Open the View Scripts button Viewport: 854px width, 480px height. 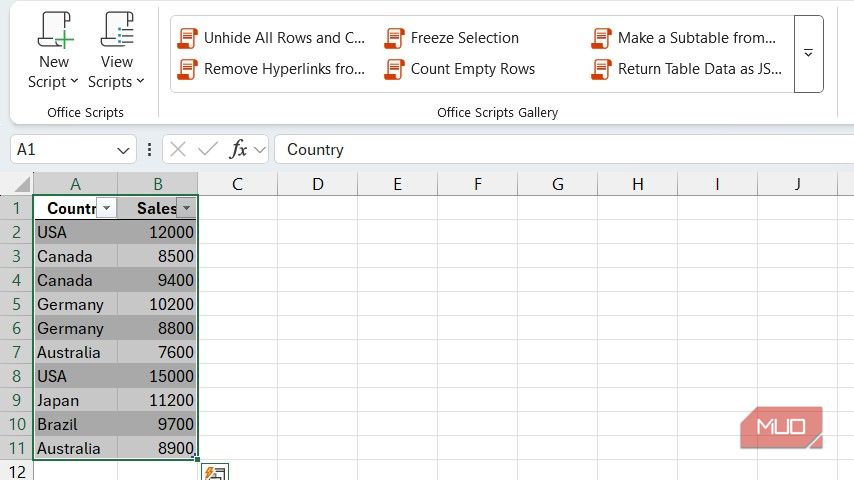(117, 50)
